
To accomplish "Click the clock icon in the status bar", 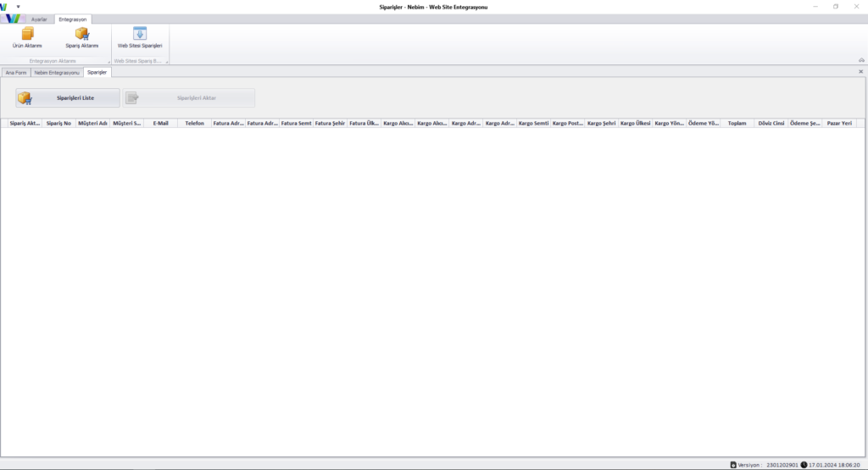I will [x=804, y=464].
